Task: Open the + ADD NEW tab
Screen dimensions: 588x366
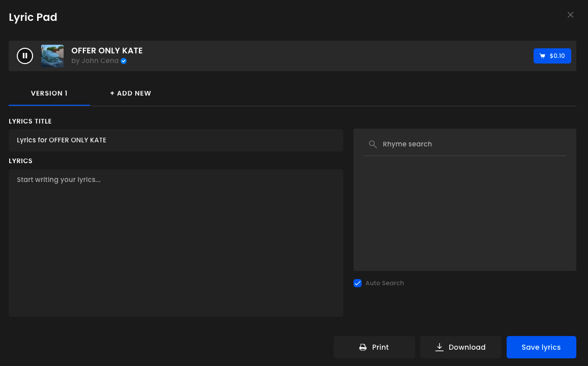Action: click(131, 93)
